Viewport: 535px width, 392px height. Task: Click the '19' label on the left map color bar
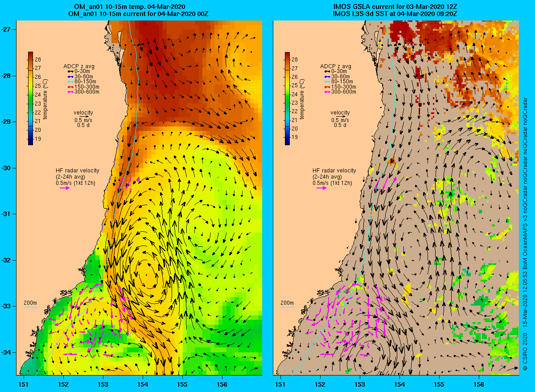[x=38, y=139]
